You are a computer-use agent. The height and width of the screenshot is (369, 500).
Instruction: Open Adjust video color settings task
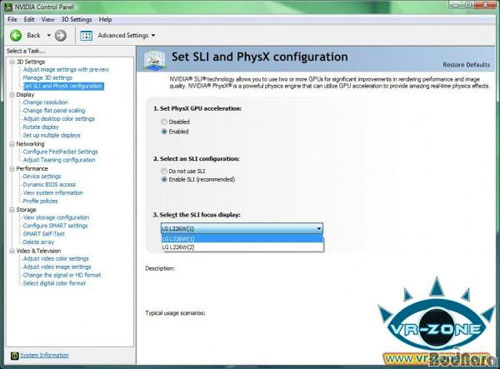56,259
